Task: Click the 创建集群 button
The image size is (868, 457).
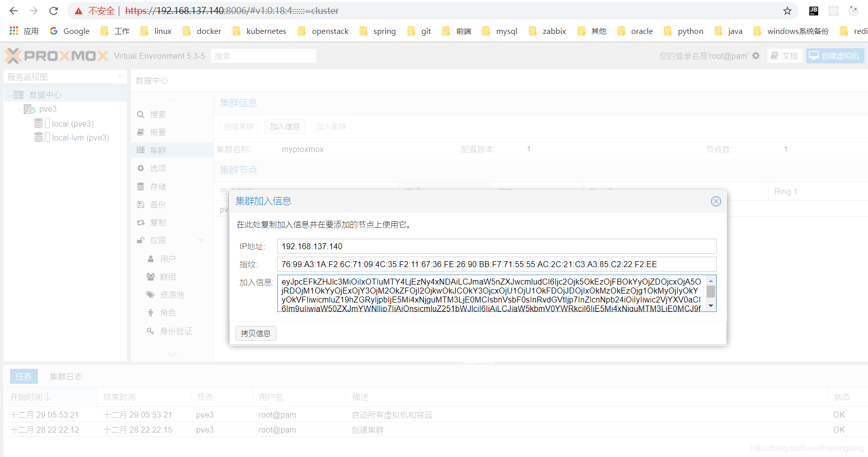Action: coord(239,127)
